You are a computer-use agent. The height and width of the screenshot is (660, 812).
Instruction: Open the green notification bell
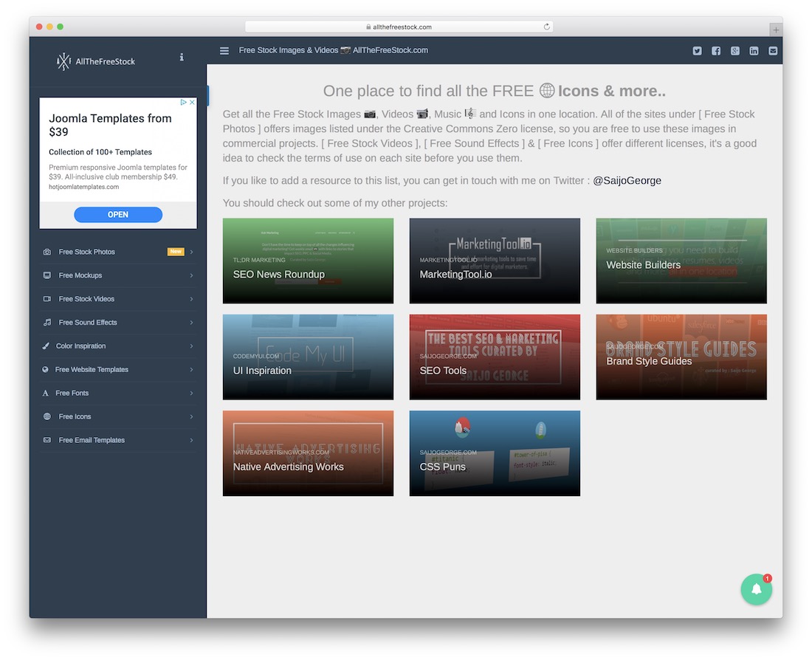pos(756,589)
